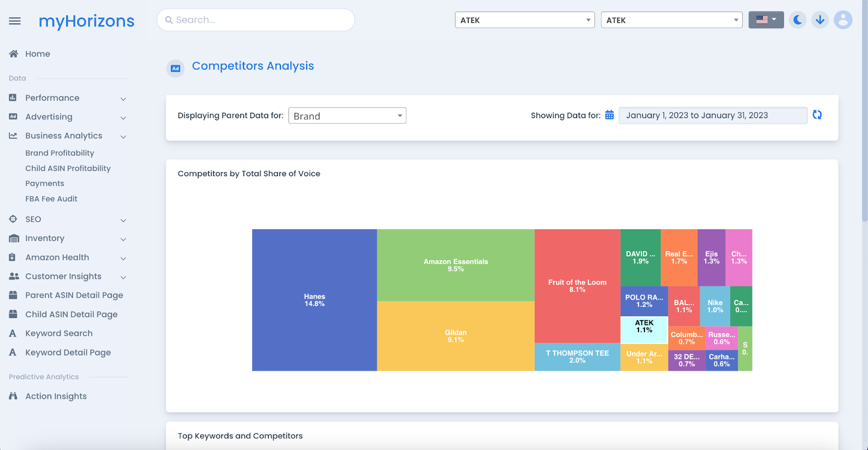Click the Action Insights binoculars icon
Image resolution: width=868 pixels, height=450 pixels.
pos(13,396)
